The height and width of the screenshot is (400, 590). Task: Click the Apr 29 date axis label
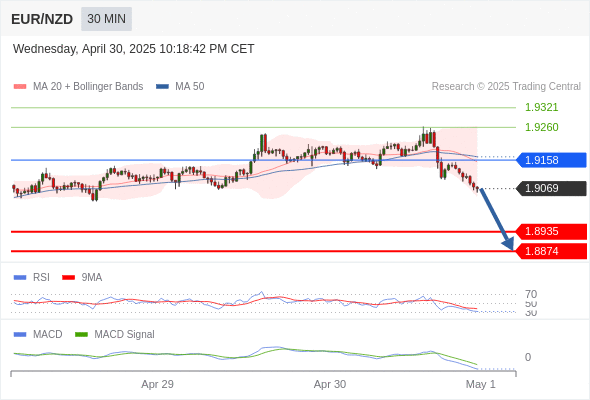157,384
